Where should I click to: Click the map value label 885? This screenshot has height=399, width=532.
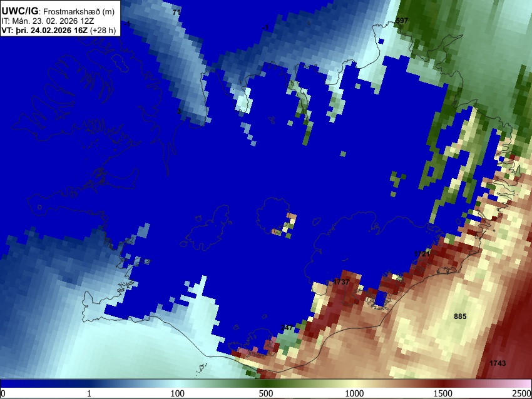[460, 316]
